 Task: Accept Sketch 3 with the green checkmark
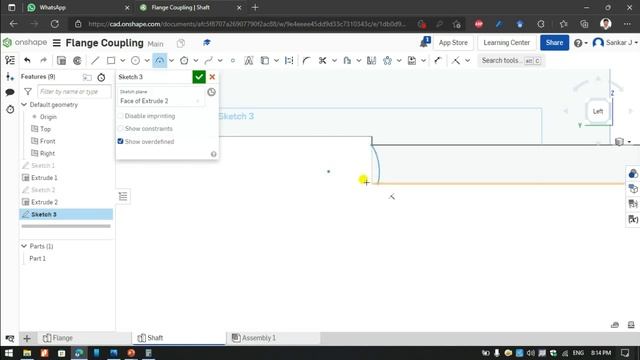199,77
